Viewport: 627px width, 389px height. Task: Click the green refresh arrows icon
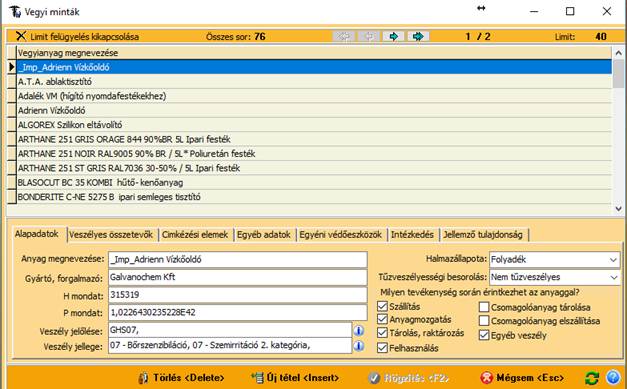(592, 377)
